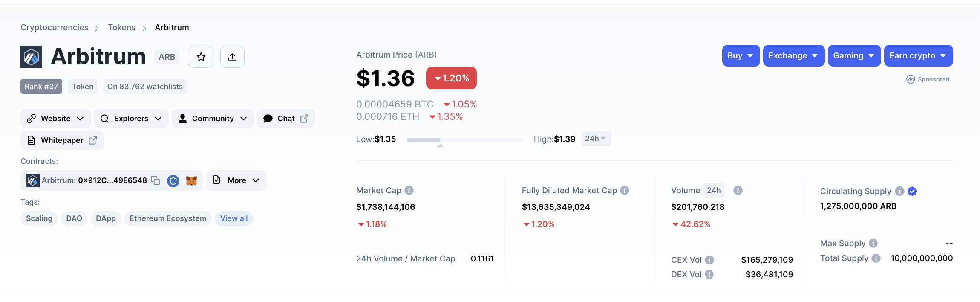The height and width of the screenshot is (302, 980).
Task: Click the Max Supply info icon
Action: [x=873, y=243]
